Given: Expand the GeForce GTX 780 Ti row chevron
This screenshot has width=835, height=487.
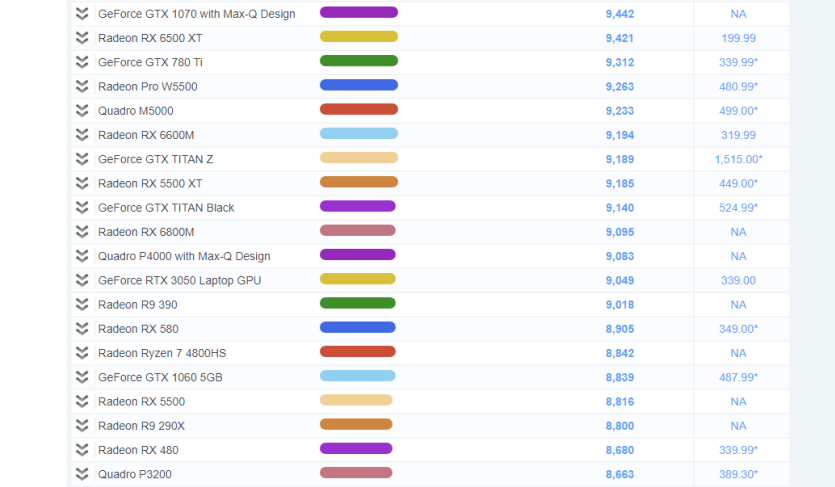Looking at the screenshot, I should [81, 62].
